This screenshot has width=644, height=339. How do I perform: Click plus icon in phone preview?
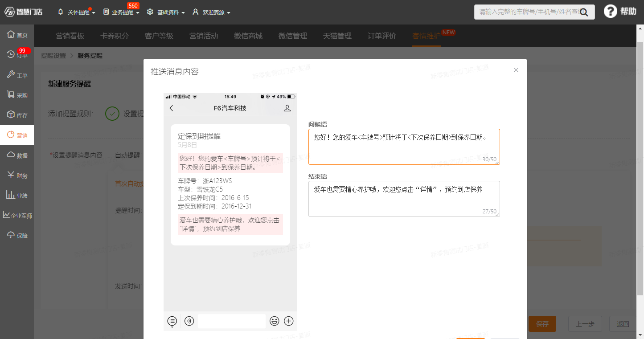289,321
